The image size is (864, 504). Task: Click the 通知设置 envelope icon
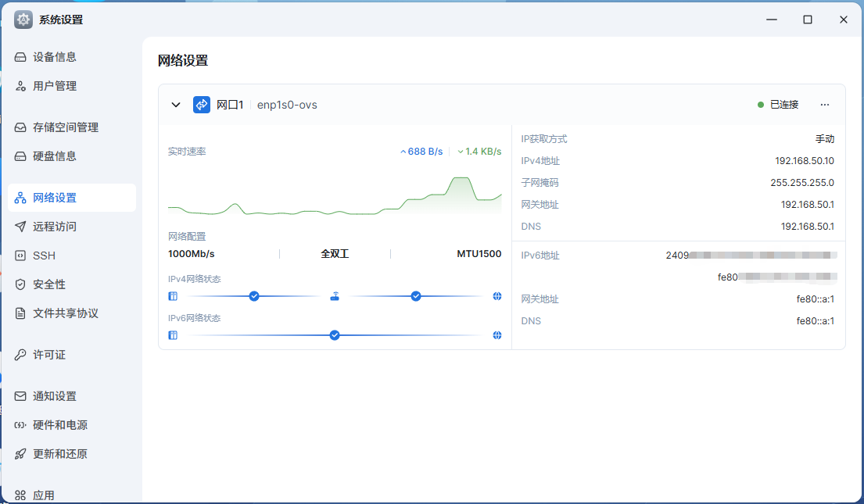(20, 396)
